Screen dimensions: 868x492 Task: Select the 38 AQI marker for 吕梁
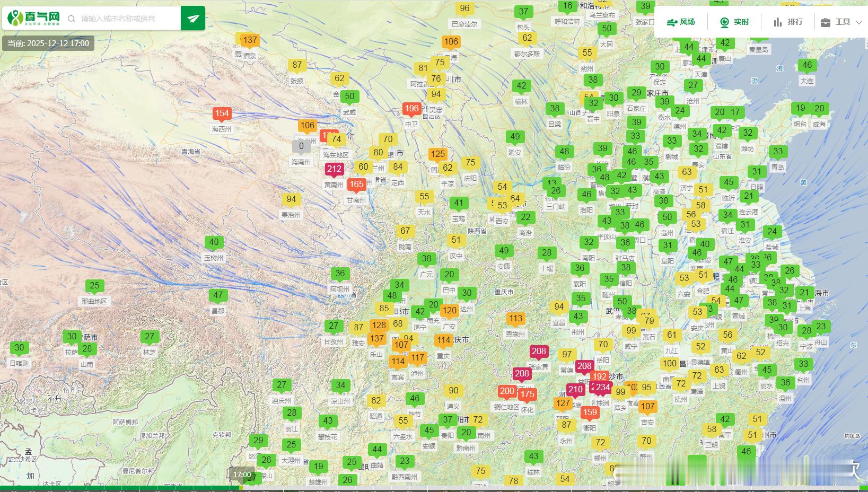click(x=555, y=109)
